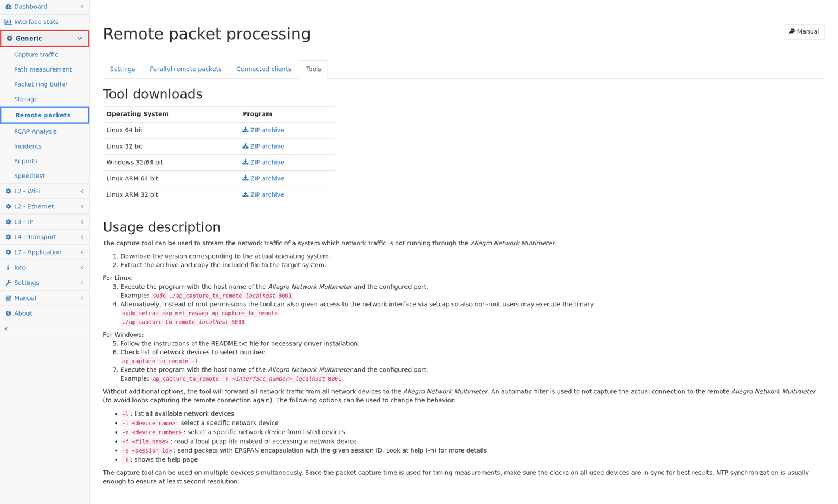Image resolution: width=838 pixels, height=504 pixels.
Task: Expand the Info section chevron
Action: point(82,268)
